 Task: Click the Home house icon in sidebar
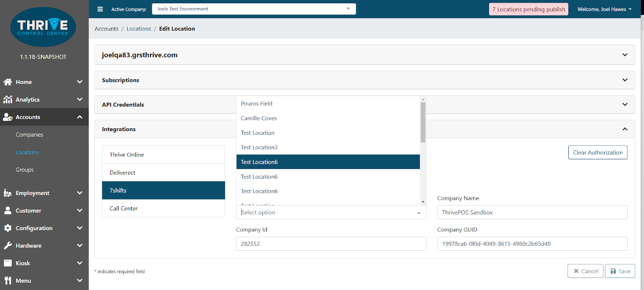point(8,82)
